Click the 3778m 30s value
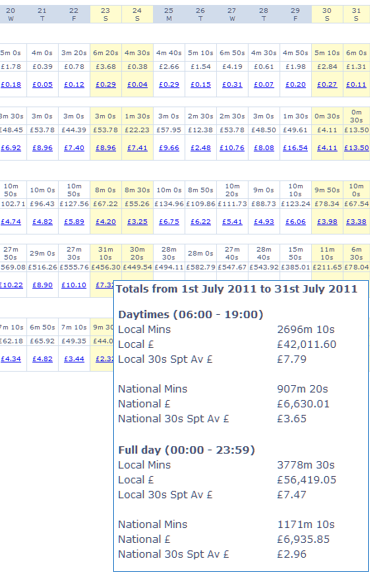 tap(306, 465)
